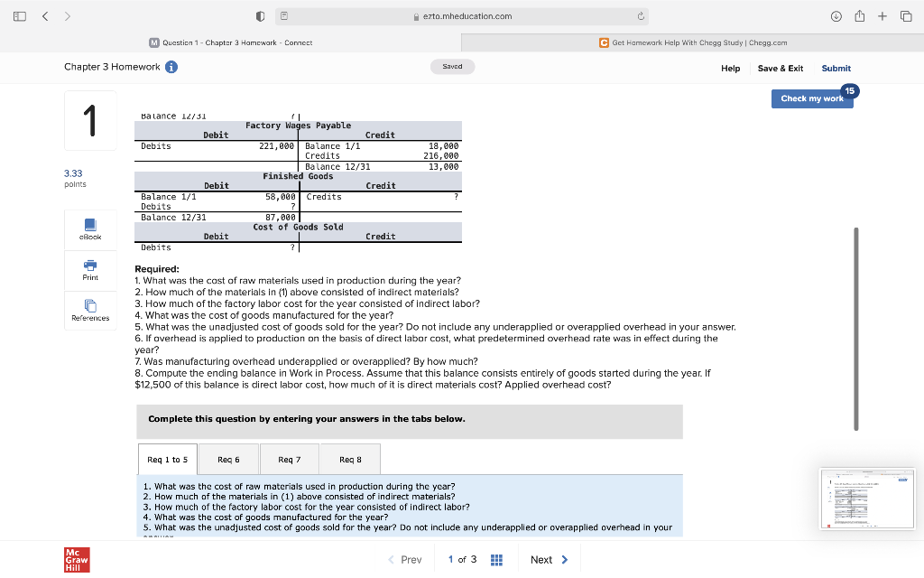Click the Check my work button
The height and width of the screenshot is (578, 924).
click(811, 98)
